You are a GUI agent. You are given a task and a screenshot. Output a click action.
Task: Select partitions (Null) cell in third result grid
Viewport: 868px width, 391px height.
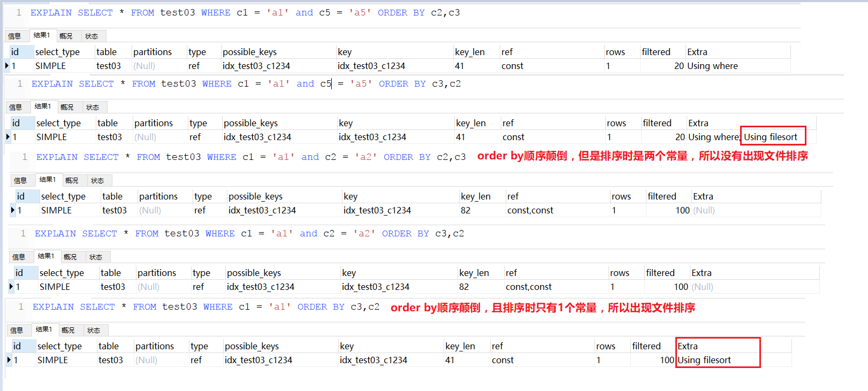coord(164,210)
